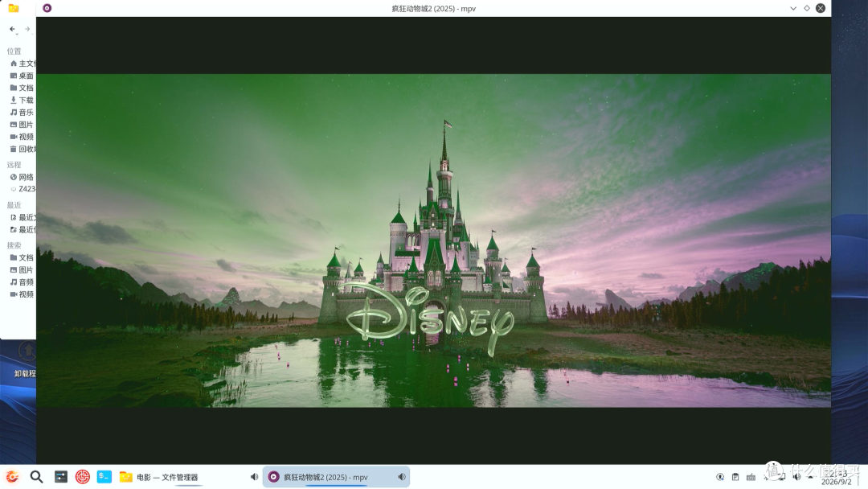Viewport: 868px width, 489px height.
Task: Search 视频 under the 搜索 section
Action: coord(23,294)
